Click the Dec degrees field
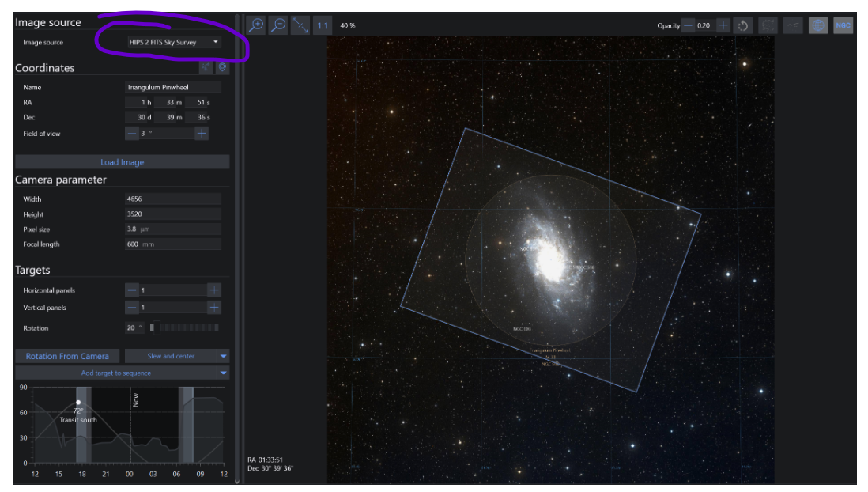 point(139,117)
